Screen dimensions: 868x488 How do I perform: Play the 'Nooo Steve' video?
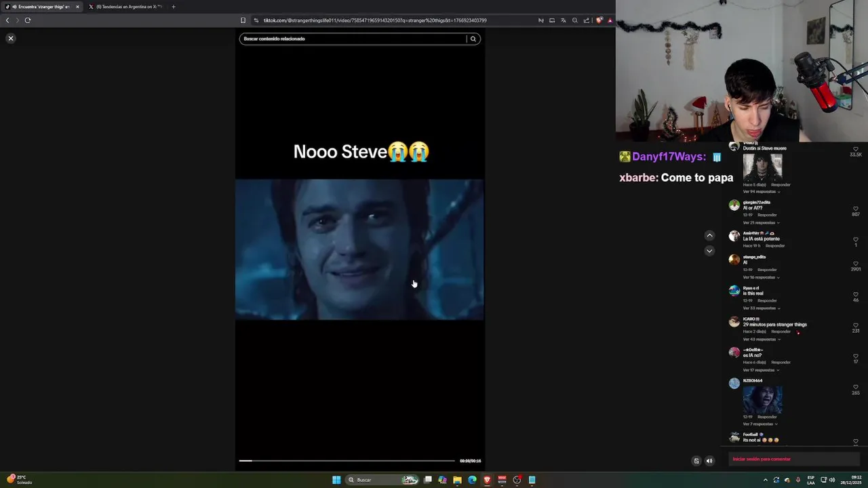tap(359, 249)
